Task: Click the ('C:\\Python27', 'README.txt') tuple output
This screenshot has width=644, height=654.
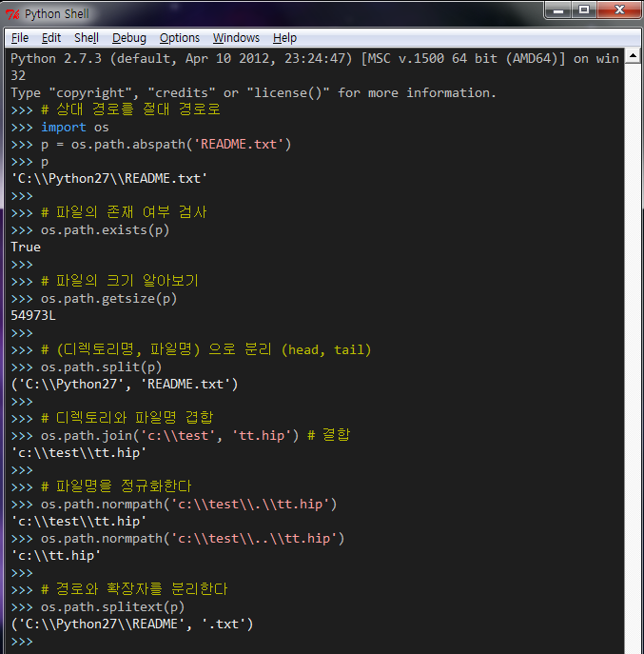Action: click(x=125, y=385)
